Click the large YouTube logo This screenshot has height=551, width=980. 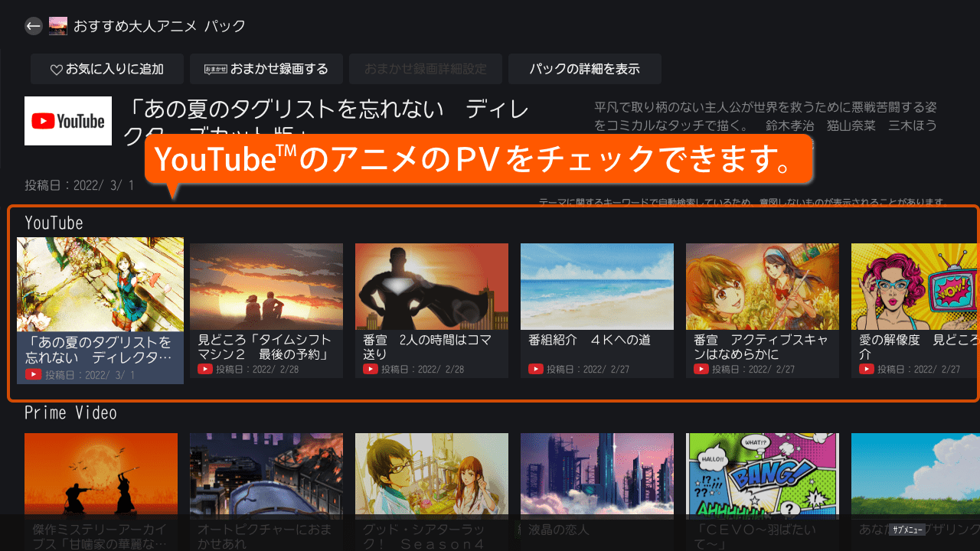[x=68, y=121]
